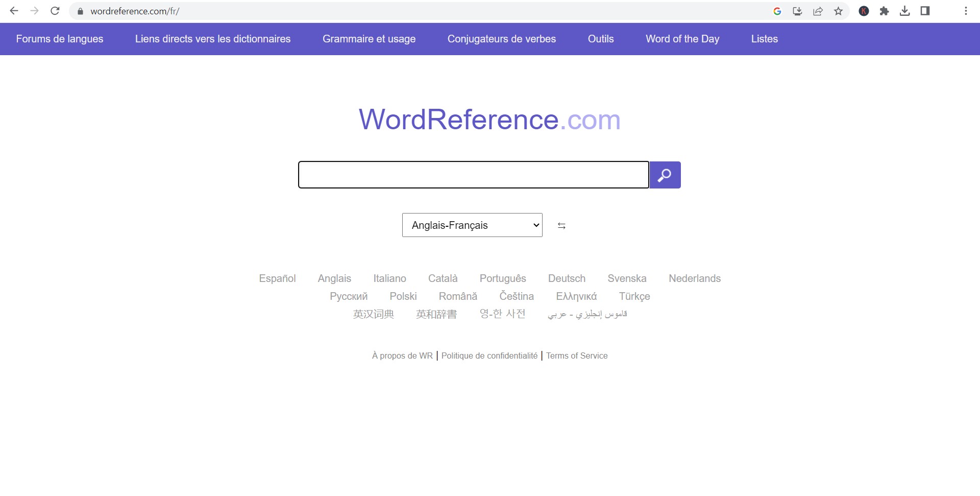Click the browser back arrow
This screenshot has height=496, width=980.
click(x=14, y=11)
